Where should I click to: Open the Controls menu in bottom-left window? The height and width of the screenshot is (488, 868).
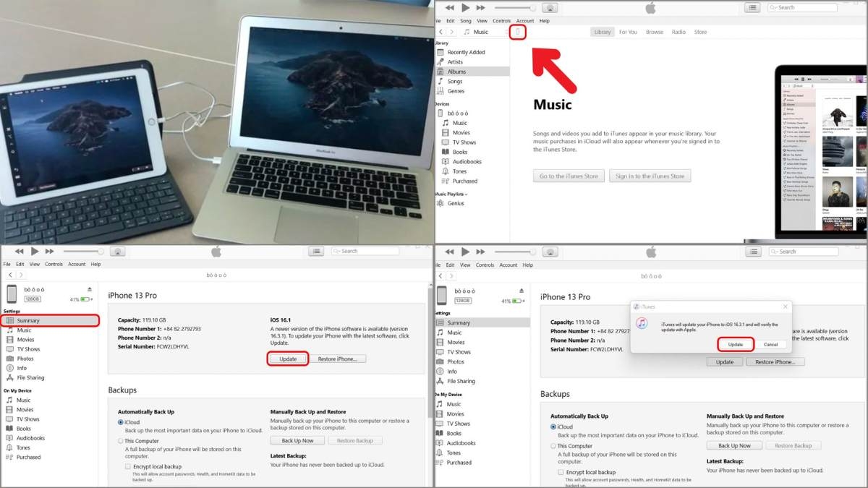[54, 265]
